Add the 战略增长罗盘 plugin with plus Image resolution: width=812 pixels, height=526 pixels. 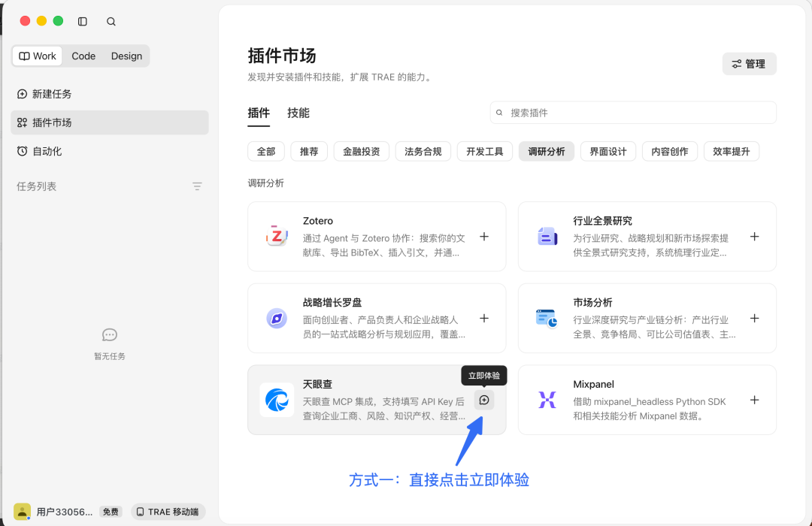[x=484, y=319]
